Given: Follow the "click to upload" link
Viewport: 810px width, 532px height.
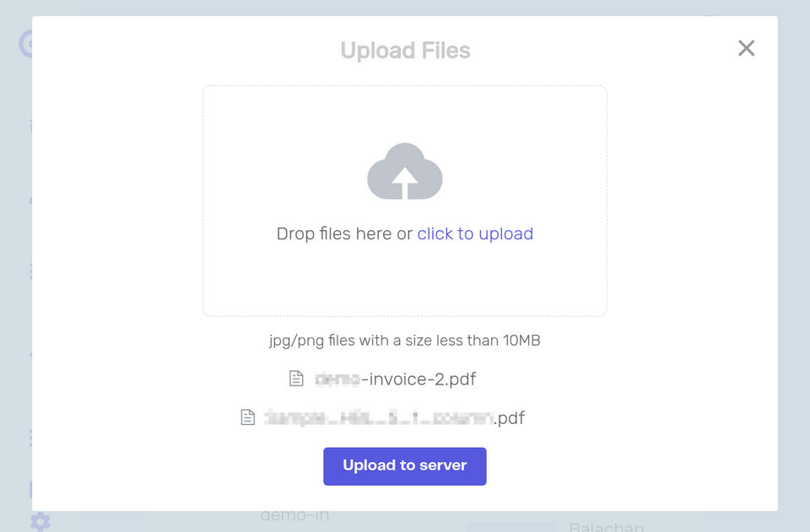Looking at the screenshot, I should pyautogui.click(x=475, y=234).
